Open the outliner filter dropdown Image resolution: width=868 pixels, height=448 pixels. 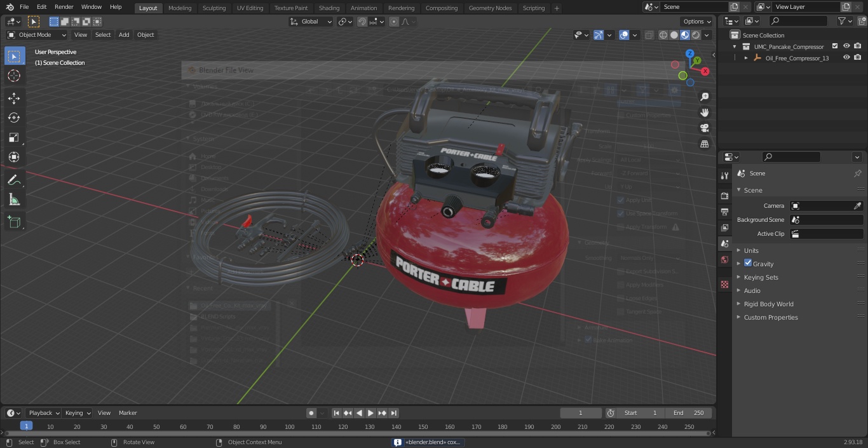[845, 21]
